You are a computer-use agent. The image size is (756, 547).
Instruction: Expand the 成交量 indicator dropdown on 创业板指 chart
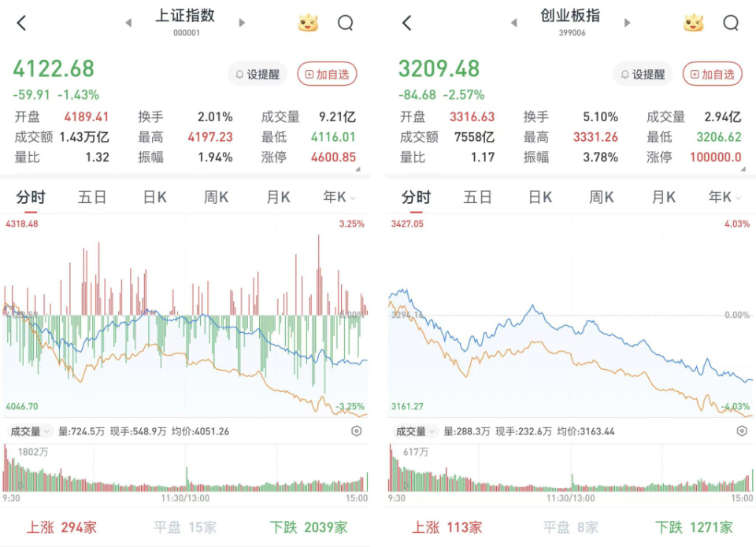click(x=415, y=431)
